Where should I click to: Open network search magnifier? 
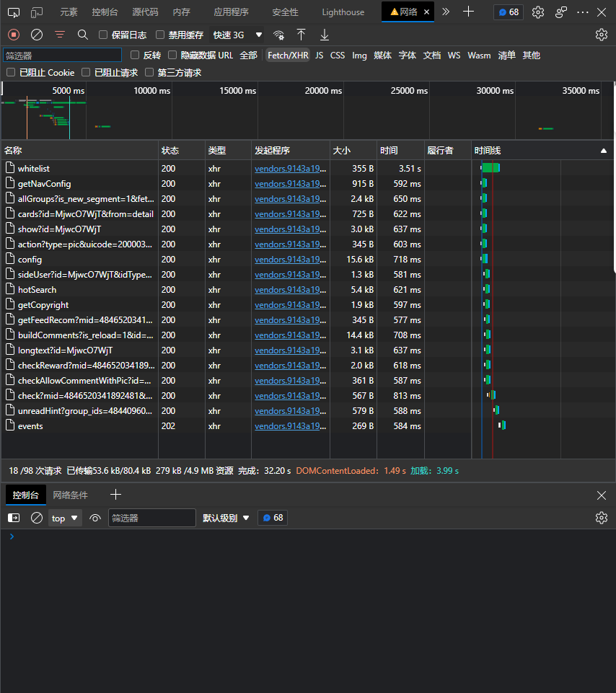(83, 35)
